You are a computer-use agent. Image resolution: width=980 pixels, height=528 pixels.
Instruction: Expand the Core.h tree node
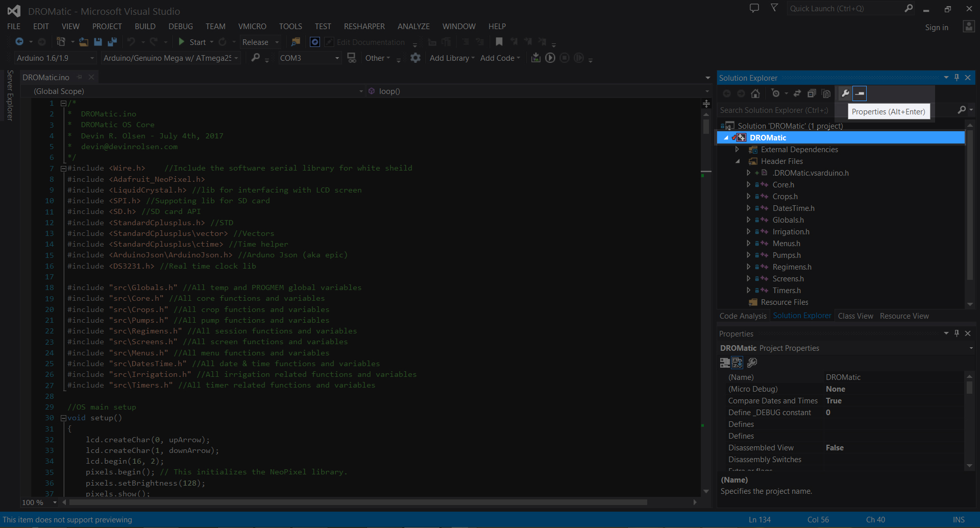(748, 185)
